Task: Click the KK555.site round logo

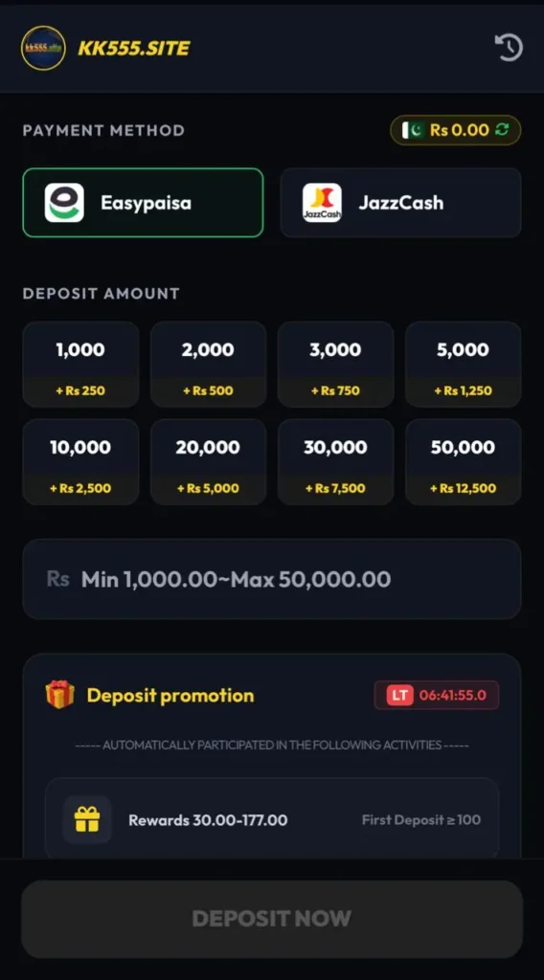Action: 43,48
